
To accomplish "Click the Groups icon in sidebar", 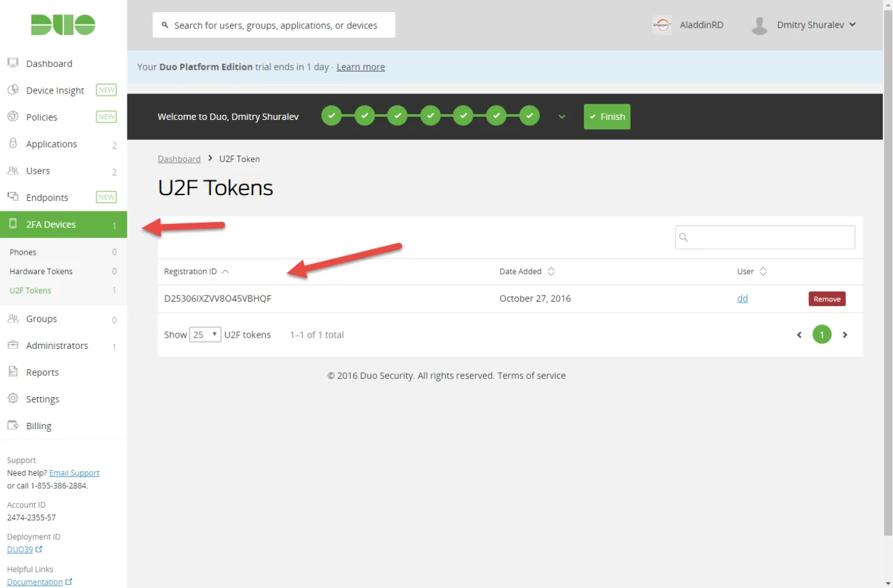I will coord(13,318).
